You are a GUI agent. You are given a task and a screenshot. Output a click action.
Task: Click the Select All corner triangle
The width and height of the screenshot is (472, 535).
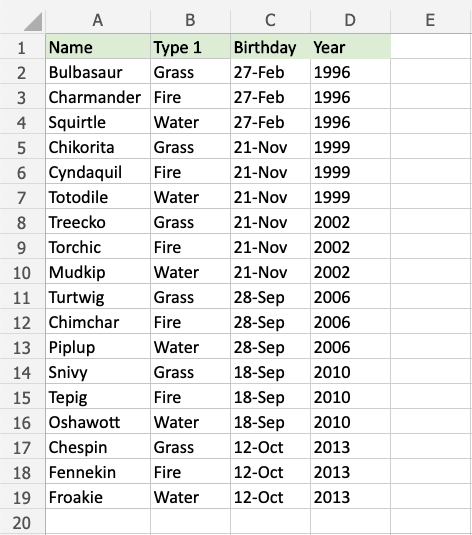[x=33, y=21]
